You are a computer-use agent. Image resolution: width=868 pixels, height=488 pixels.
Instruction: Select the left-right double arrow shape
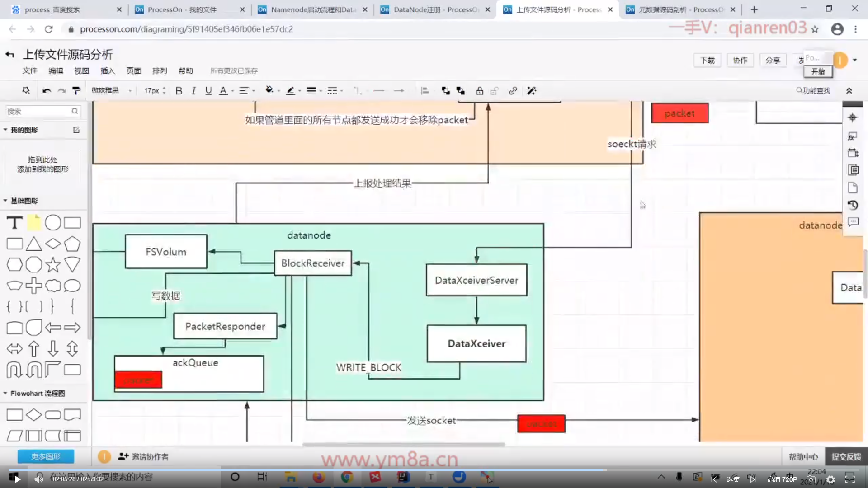[14, 348]
